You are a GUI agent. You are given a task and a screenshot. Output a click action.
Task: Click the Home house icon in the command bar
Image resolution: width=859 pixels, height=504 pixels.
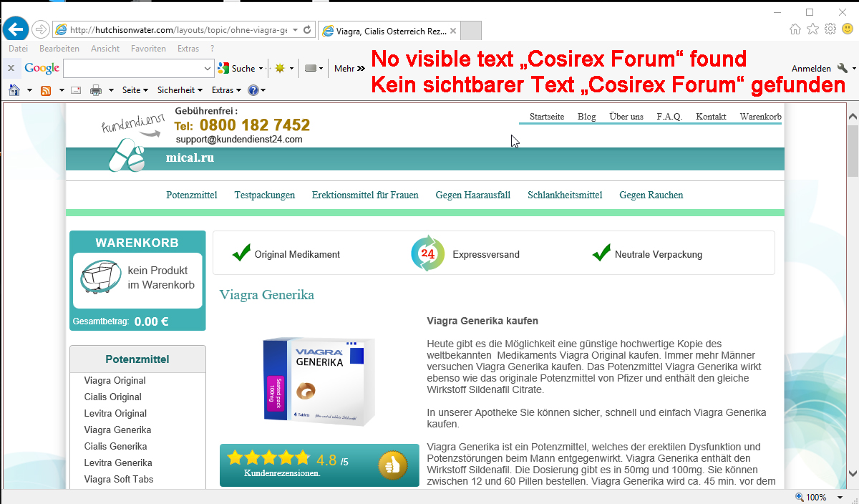tap(14, 90)
